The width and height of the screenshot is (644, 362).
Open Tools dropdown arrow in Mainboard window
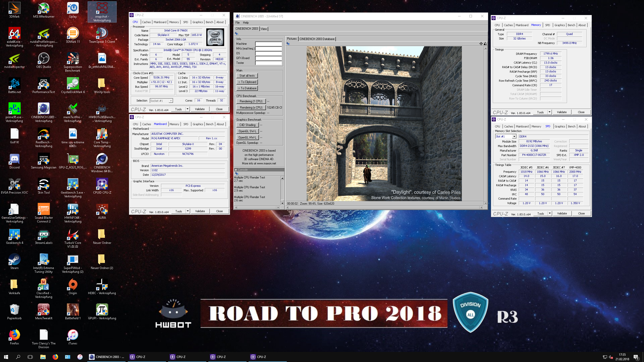pyautogui.click(x=188, y=211)
